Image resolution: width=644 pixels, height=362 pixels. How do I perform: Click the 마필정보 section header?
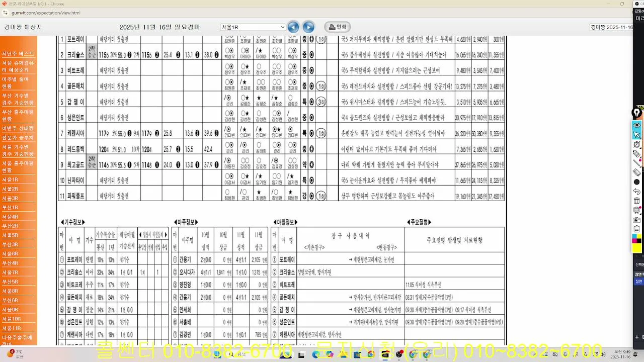coord(286,222)
